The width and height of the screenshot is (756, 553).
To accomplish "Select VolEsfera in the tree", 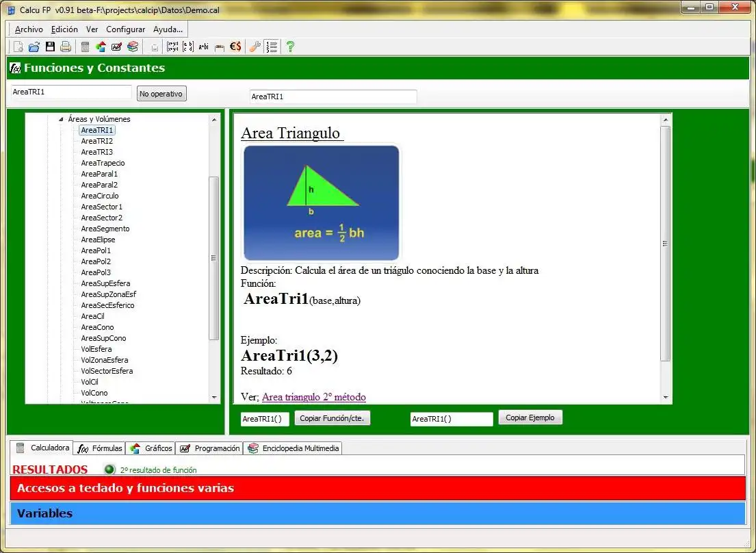I will [96, 349].
